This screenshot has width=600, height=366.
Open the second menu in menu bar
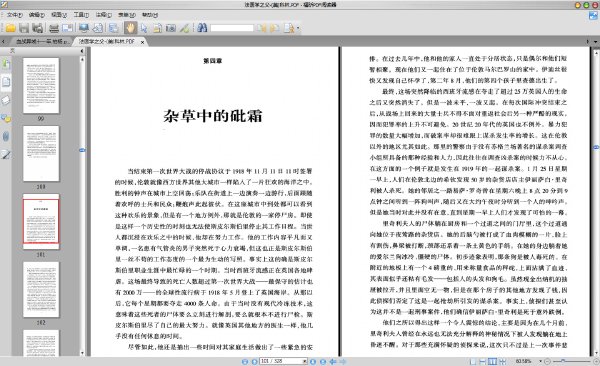pyautogui.click(x=37, y=15)
